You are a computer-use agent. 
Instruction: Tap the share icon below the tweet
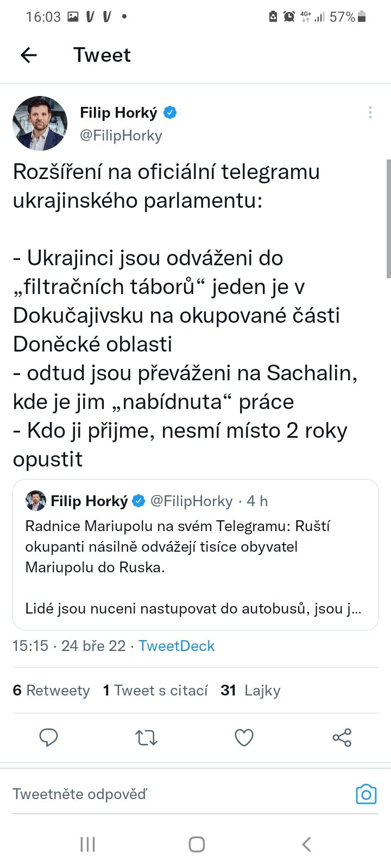pyautogui.click(x=342, y=737)
